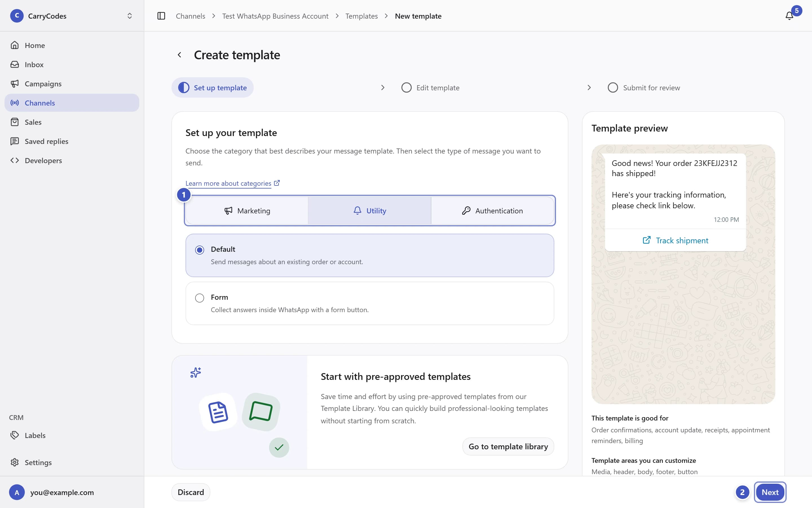The height and width of the screenshot is (508, 812).
Task: Click the document icon in template illustration
Action: [218, 412]
